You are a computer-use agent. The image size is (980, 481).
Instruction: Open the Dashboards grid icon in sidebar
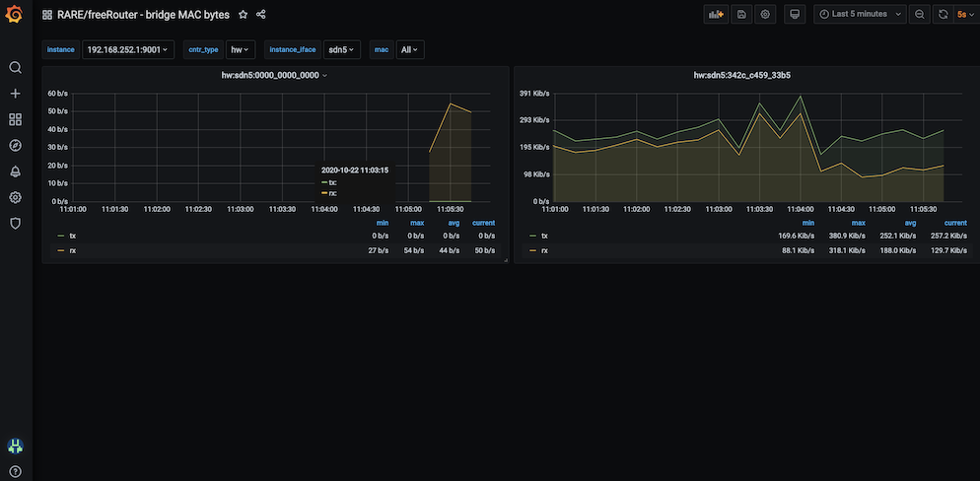point(16,119)
